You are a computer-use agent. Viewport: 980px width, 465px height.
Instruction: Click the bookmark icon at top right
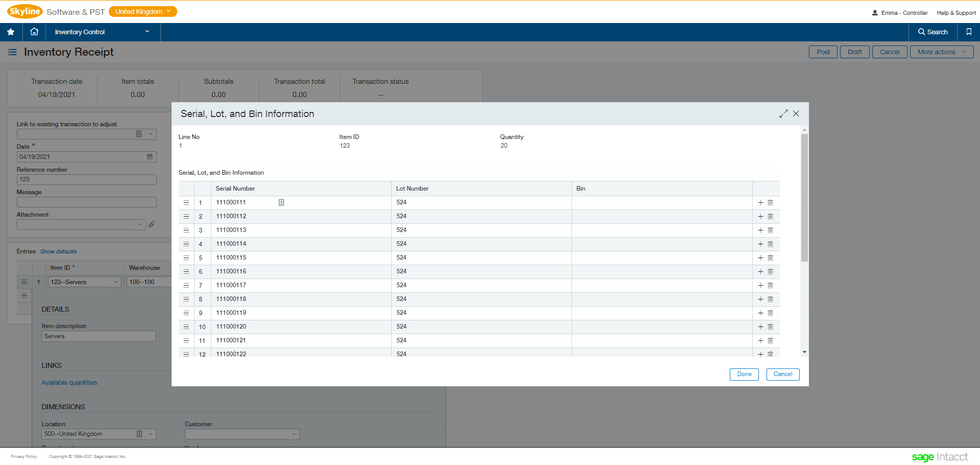point(968,32)
